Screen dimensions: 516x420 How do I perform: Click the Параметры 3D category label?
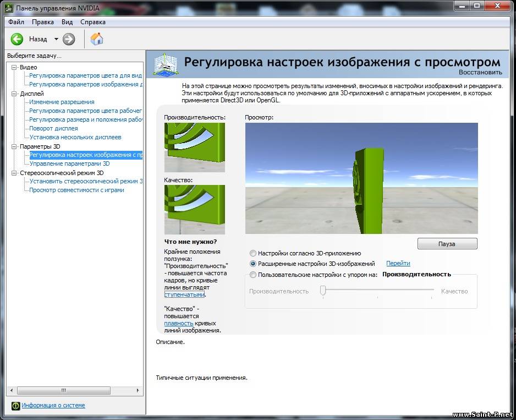[x=40, y=146]
